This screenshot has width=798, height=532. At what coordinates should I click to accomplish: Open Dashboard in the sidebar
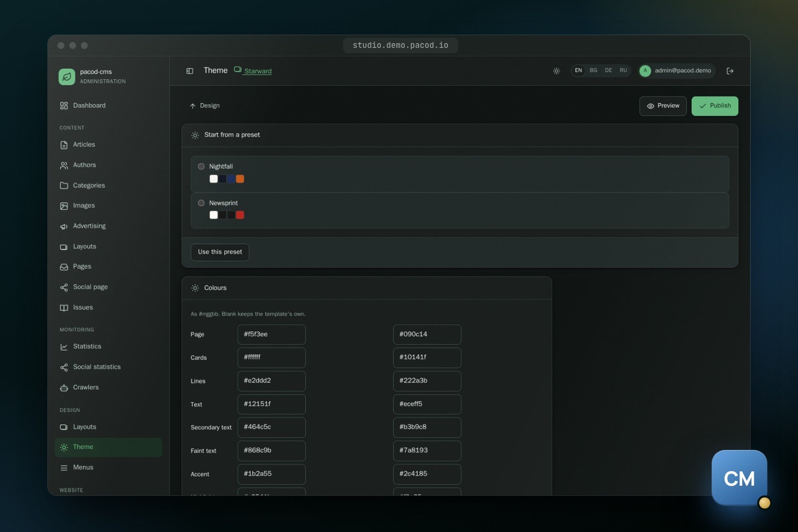(108, 105)
